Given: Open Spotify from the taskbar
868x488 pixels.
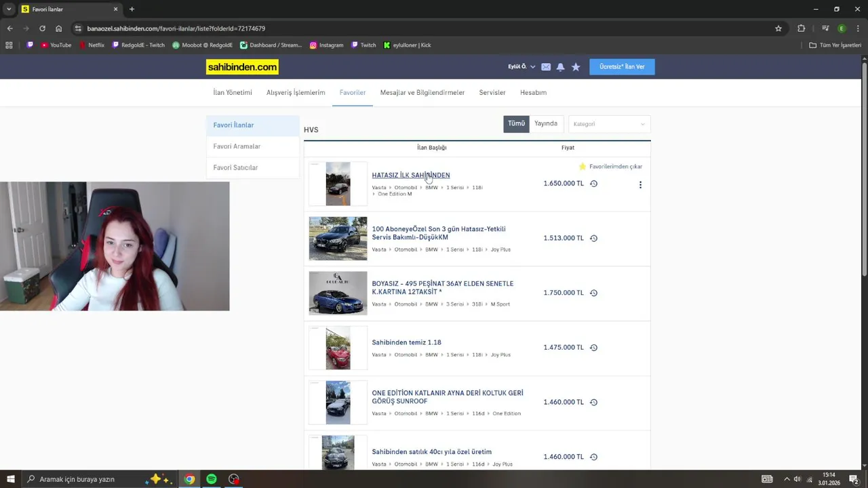Looking at the screenshot, I should tap(212, 479).
